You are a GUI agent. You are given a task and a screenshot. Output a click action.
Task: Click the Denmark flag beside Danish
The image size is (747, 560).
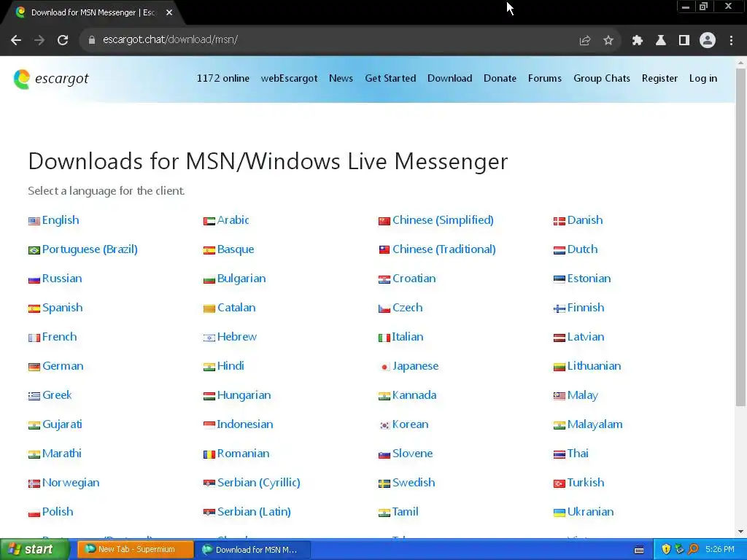tap(560, 222)
